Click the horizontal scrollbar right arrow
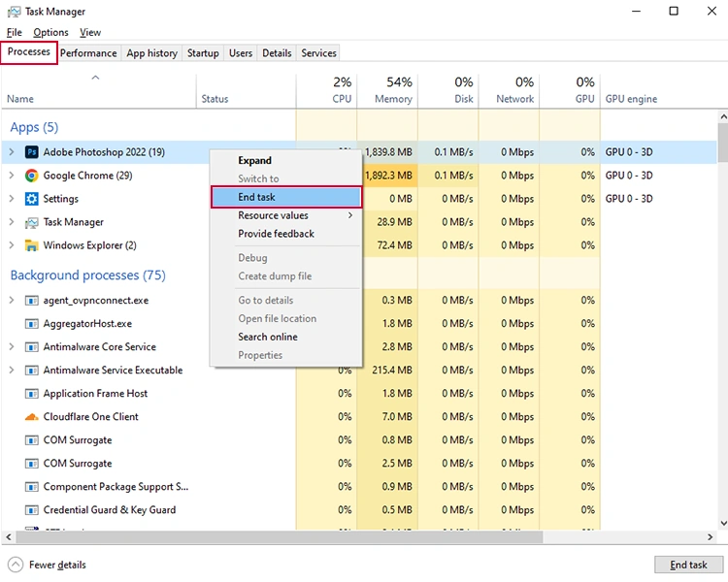Image resolution: width=728 pixels, height=582 pixels. [710, 537]
